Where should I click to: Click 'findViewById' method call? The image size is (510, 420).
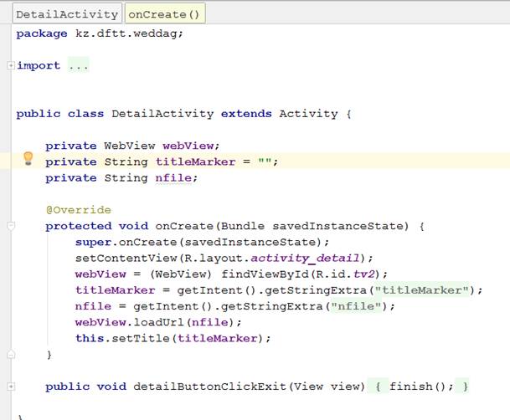(265, 274)
